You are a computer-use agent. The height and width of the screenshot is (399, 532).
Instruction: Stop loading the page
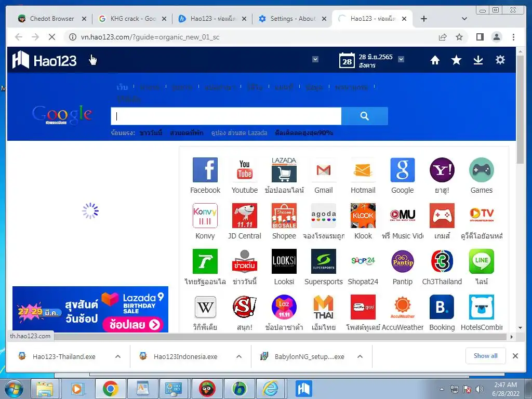tap(52, 37)
